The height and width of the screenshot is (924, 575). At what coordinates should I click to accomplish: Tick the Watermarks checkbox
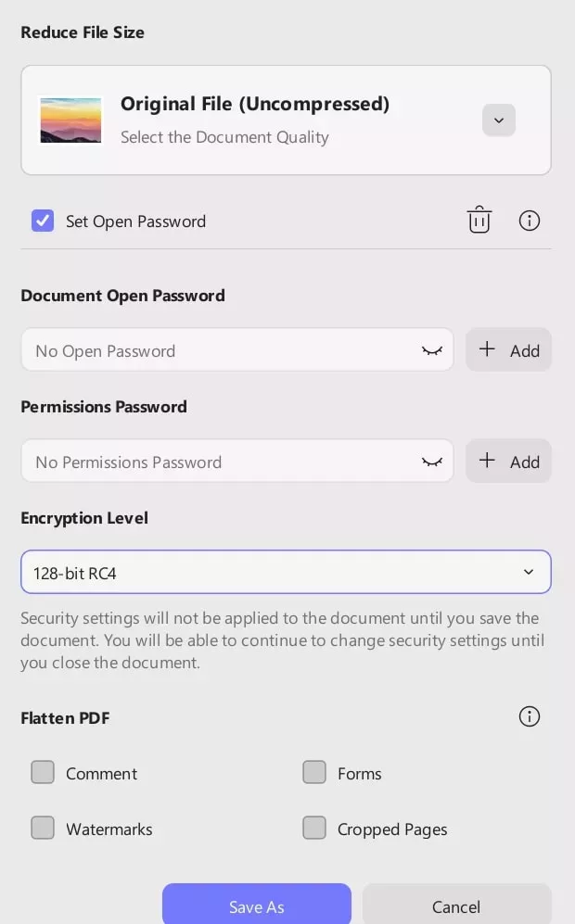[43, 828]
